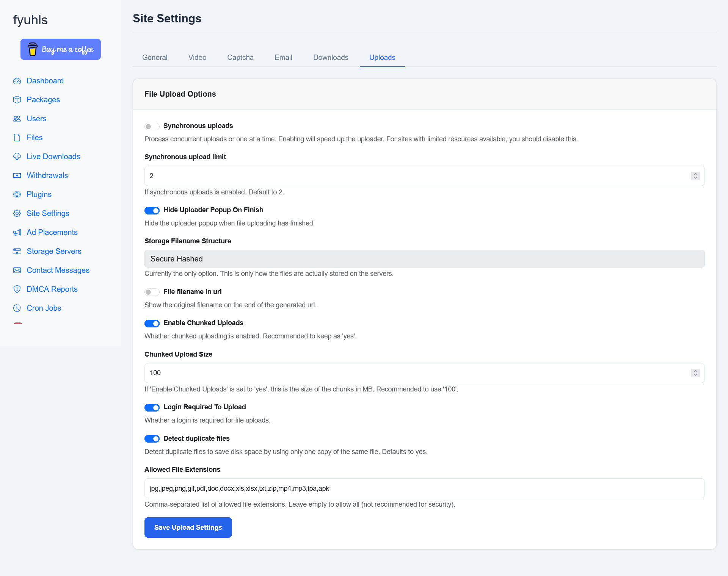
Task: Switch to the Downloads tab
Action: [x=330, y=58]
